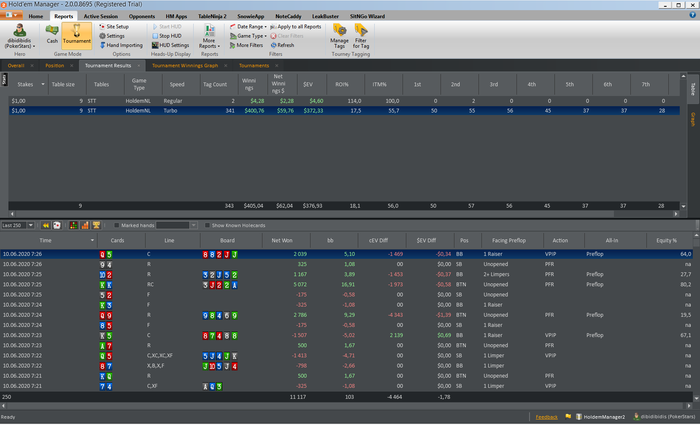700x425 pixels.
Task: Apply filters to all Reports
Action: click(296, 26)
